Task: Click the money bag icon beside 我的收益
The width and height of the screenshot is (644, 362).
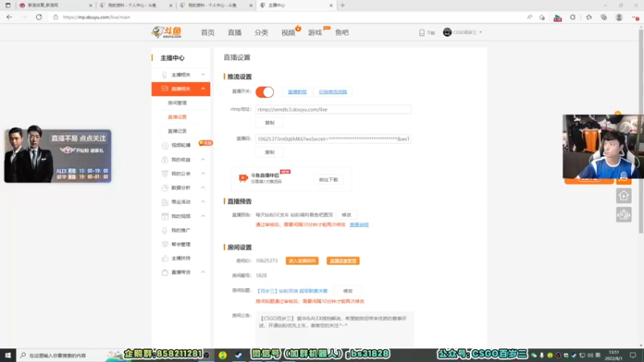Action: tap(164, 159)
